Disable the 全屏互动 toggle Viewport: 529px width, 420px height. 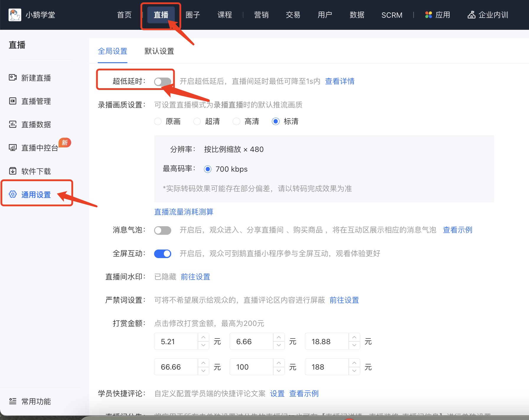(163, 253)
